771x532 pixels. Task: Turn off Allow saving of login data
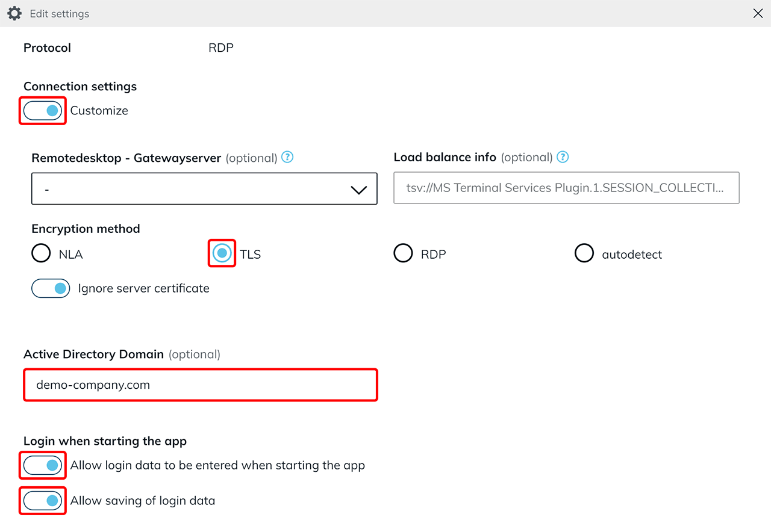coord(43,500)
